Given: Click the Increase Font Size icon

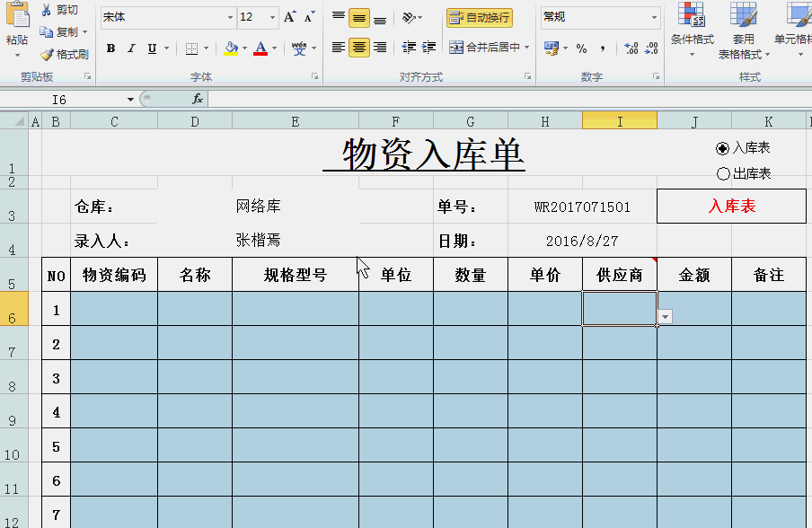Looking at the screenshot, I should coord(289,17).
